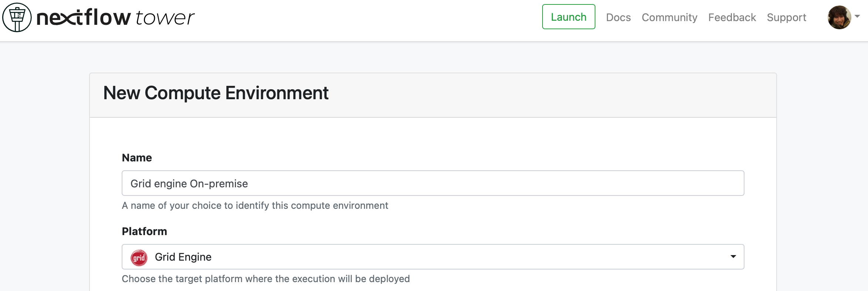Click the nextflow tower wordmark text
Screen dimensions: 868x291
(x=115, y=17)
